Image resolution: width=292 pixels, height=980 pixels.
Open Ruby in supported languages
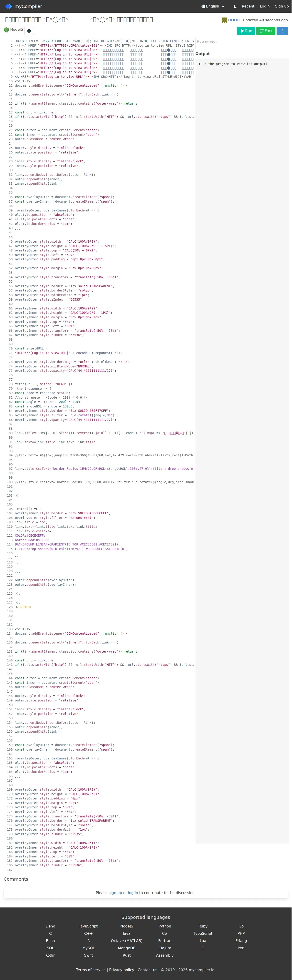pos(203,926)
